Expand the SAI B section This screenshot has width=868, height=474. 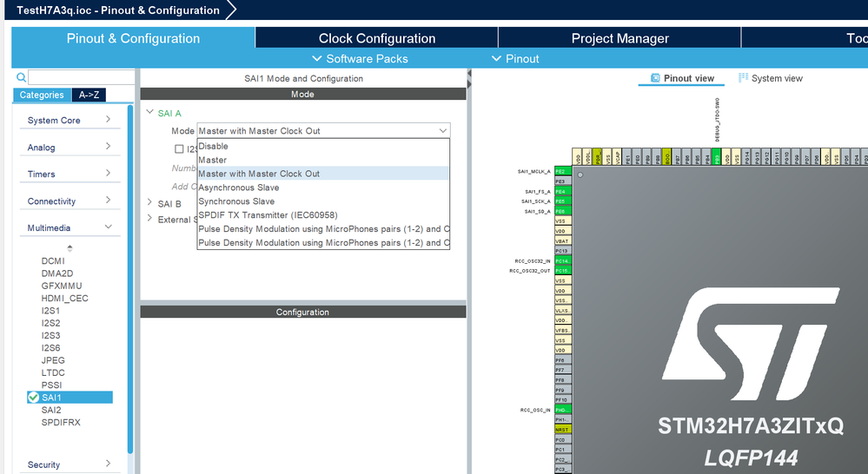(x=149, y=203)
